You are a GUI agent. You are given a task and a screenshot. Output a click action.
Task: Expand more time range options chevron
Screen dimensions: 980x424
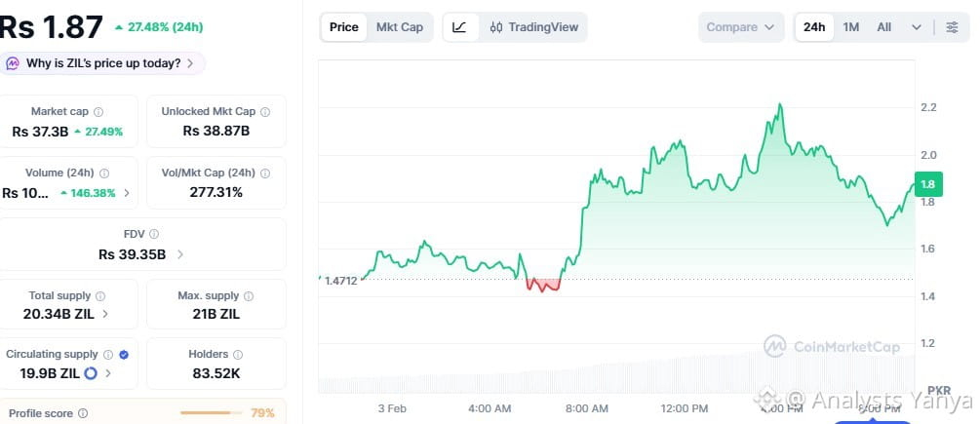pyautogui.click(x=917, y=27)
